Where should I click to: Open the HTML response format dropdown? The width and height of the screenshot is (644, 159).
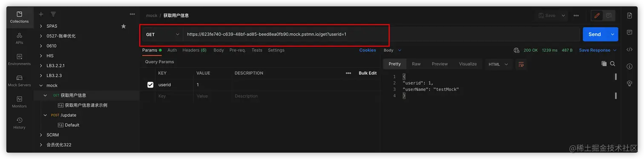pyautogui.click(x=498, y=64)
